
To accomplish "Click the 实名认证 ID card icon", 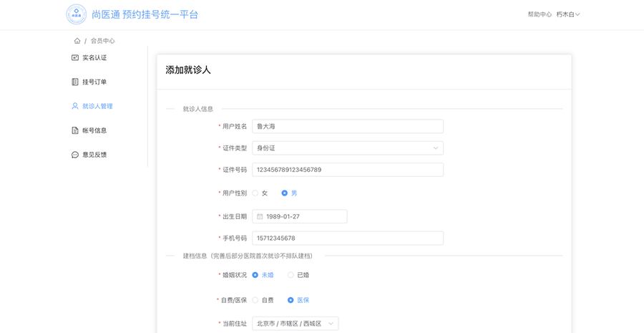I will coord(74,58).
